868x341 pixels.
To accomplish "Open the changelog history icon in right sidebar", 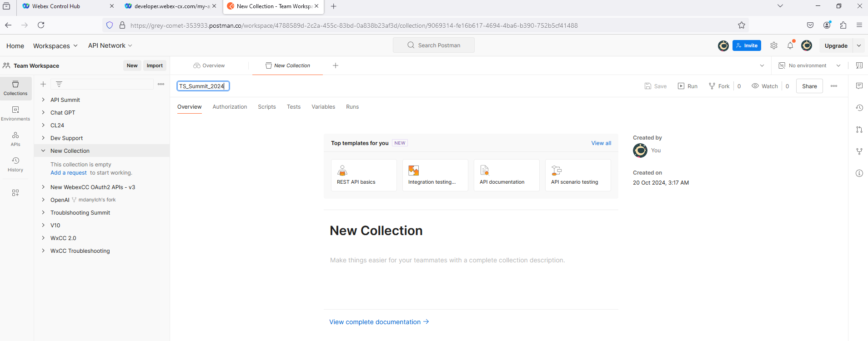I will point(859,108).
